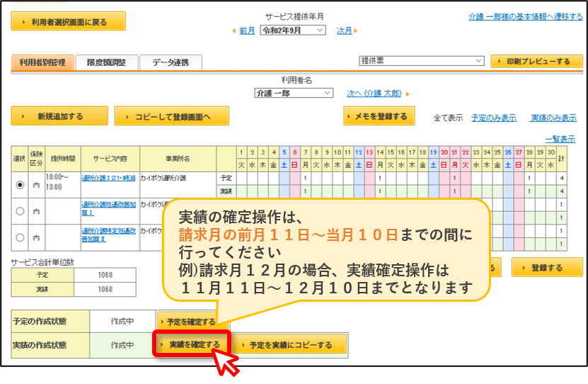Expand the 提供票 print type dropdown
588x384 pixels.
pyautogui.click(x=422, y=60)
